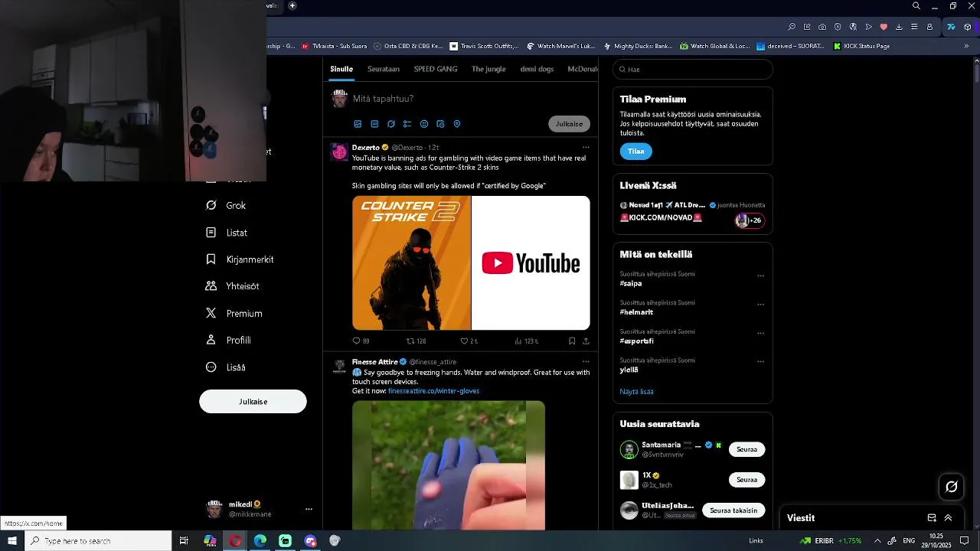
Task: Tag location on the new post
Action: tap(457, 124)
